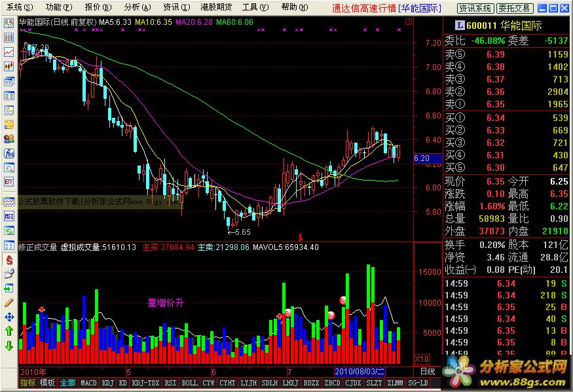Screen dimensions: 573x392
Task: Click the X10 volume scale button
Action: pos(422,359)
